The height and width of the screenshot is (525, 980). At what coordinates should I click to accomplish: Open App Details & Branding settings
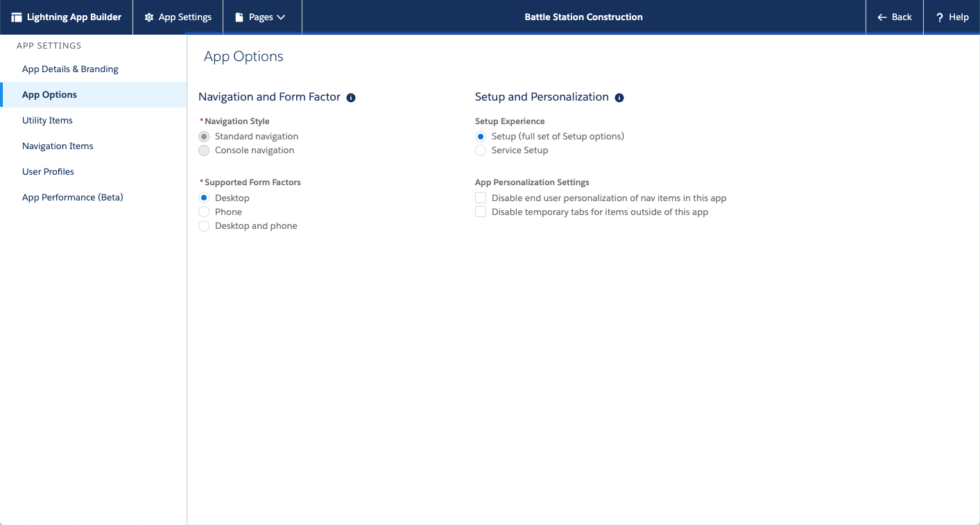[70, 69]
